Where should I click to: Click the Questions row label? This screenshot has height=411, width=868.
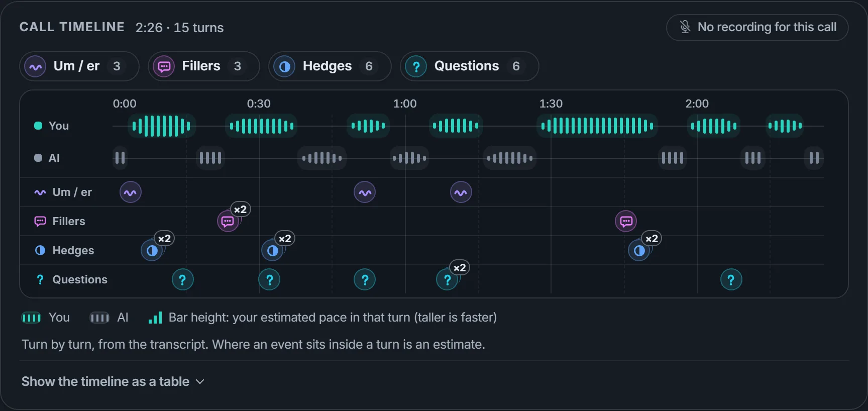pyautogui.click(x=71, y=279)
